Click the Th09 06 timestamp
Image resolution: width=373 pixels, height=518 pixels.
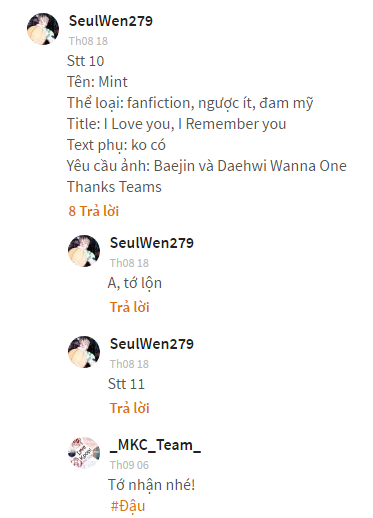pyautogui.click(x=129, y=465)
